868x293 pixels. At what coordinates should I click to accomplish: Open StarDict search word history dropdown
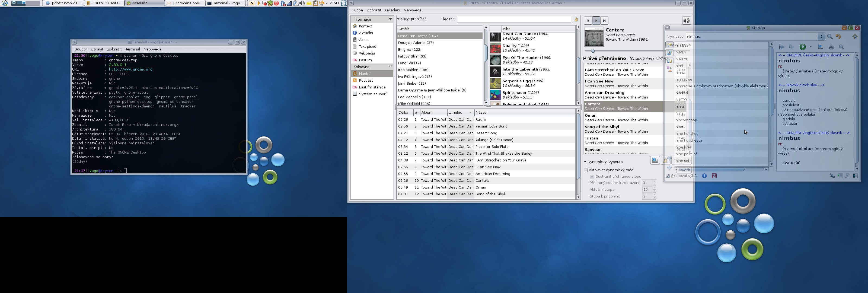click(x=822, y=37)
